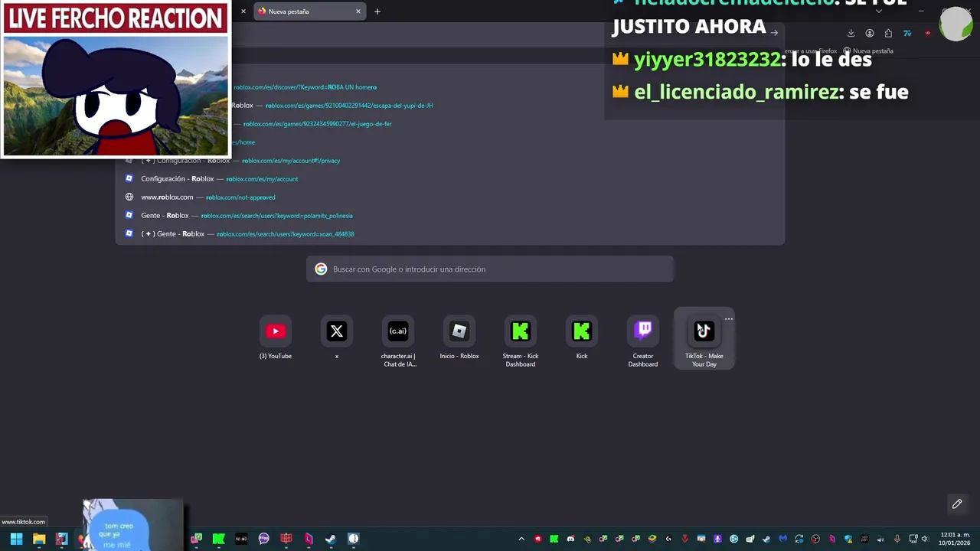
Task: Click the uBlock Origin extension icon
Action: pos(928,33)
